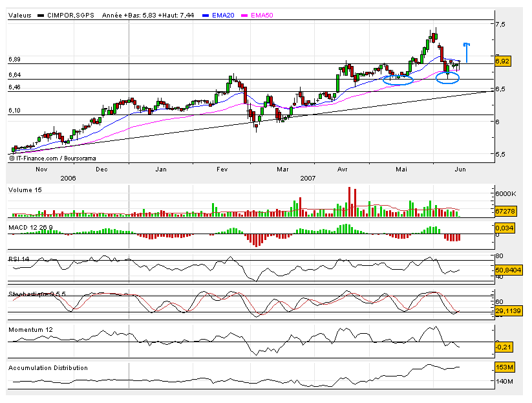The width and height of the screenshot is (532, 403).
Task: Click the 50,8404 RSI value tag
Action: click(508, 270)
